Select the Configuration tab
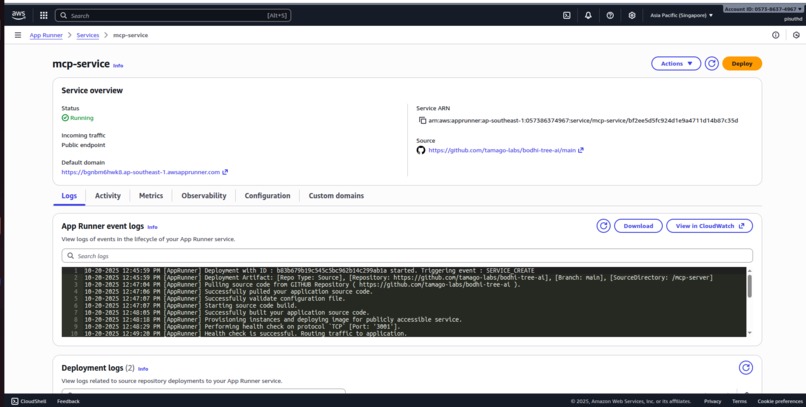Viewport: 806px width, 407px height. pos(267,196)
